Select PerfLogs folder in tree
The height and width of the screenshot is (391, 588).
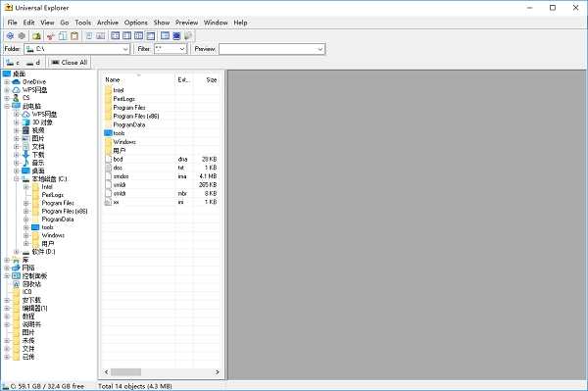pyautogui.click(x=53, y=195)
